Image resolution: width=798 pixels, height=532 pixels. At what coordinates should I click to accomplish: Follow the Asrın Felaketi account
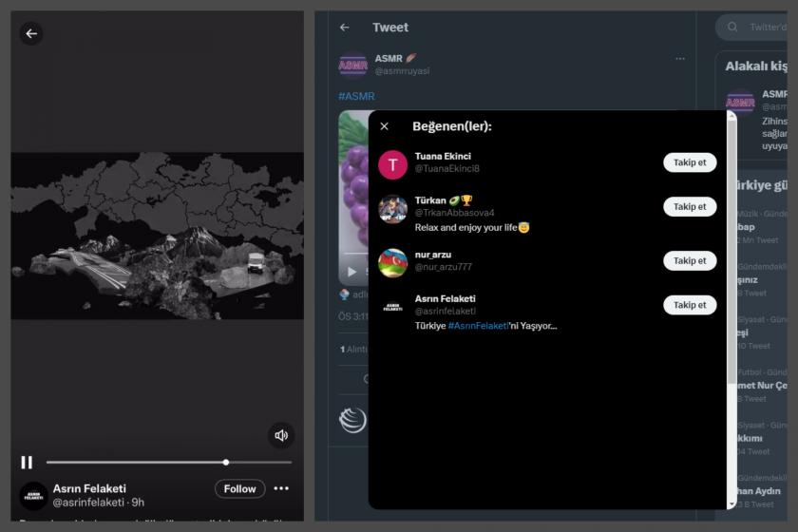239,488
